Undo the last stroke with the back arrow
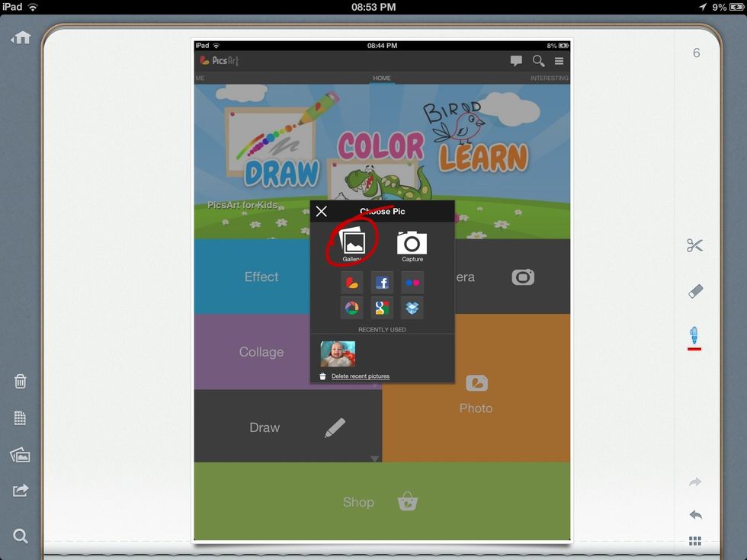The image size is (747, 560). pos(694,515)
